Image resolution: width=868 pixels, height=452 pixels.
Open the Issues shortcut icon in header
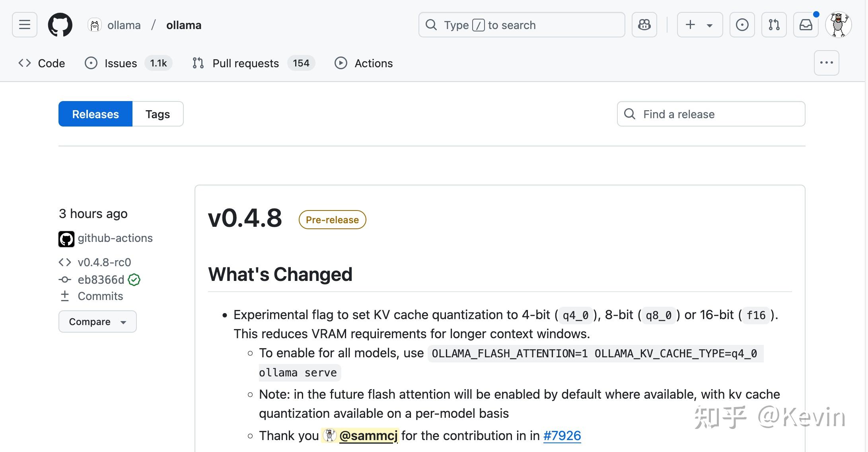click(x=742, y=25)
